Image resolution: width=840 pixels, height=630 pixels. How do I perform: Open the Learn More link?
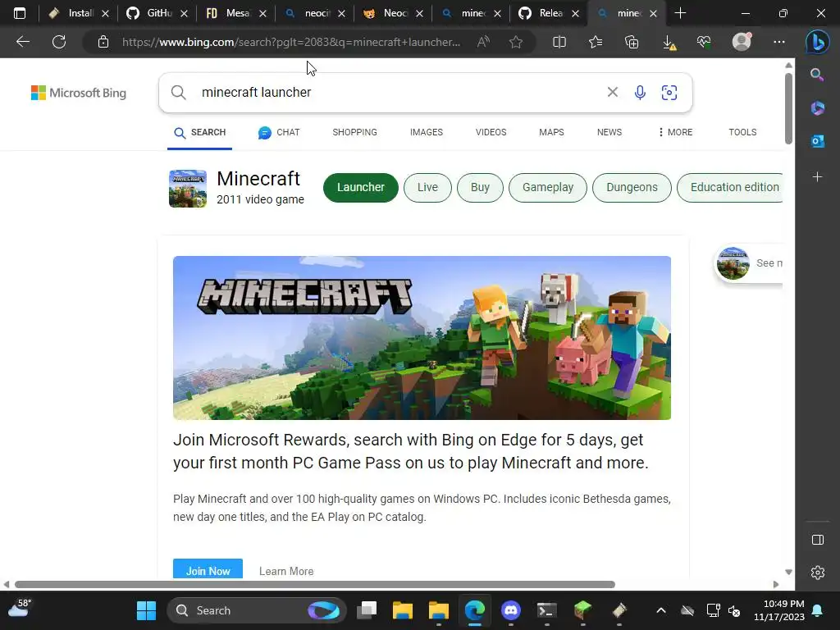[286, 571]
